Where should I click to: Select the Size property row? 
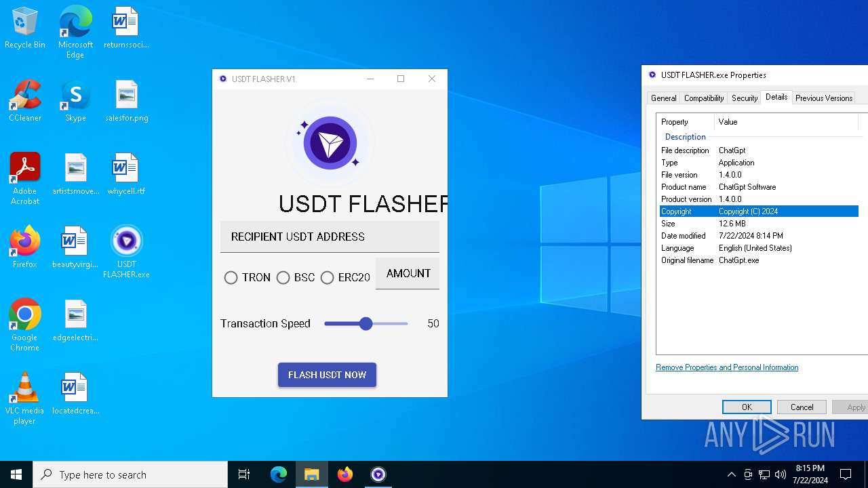pyautogui.click(x=759, y=224)
